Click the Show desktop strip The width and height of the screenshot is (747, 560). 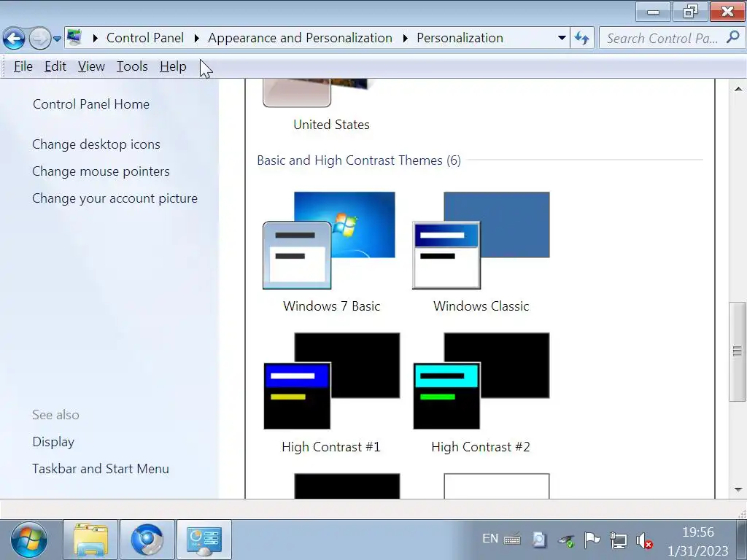741,540
